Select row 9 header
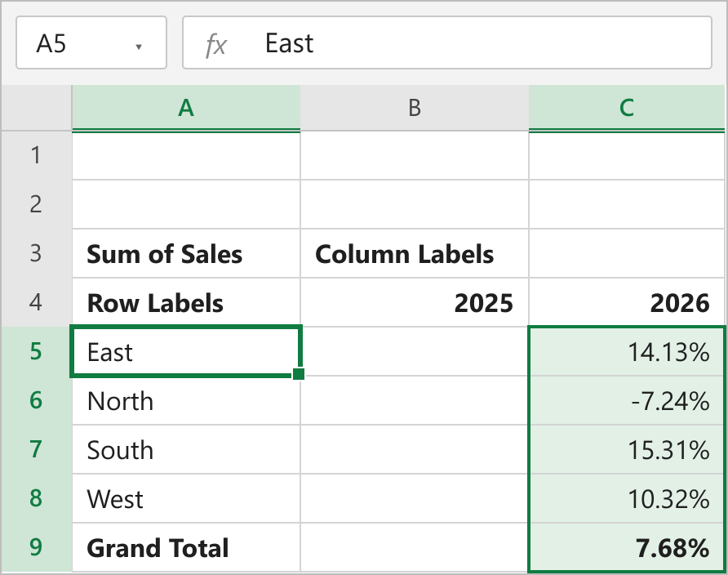The height and width of the screenshot is (575, 728). pos(36,547)
